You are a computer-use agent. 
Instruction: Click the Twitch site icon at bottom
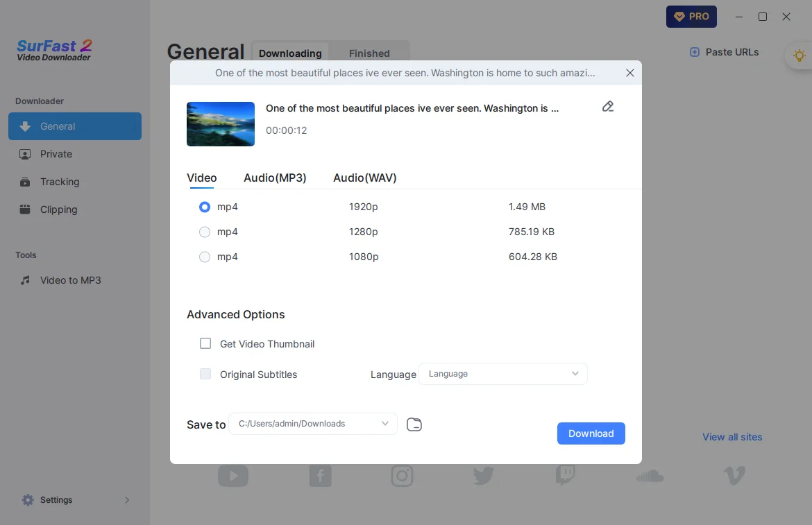[565, 476]
